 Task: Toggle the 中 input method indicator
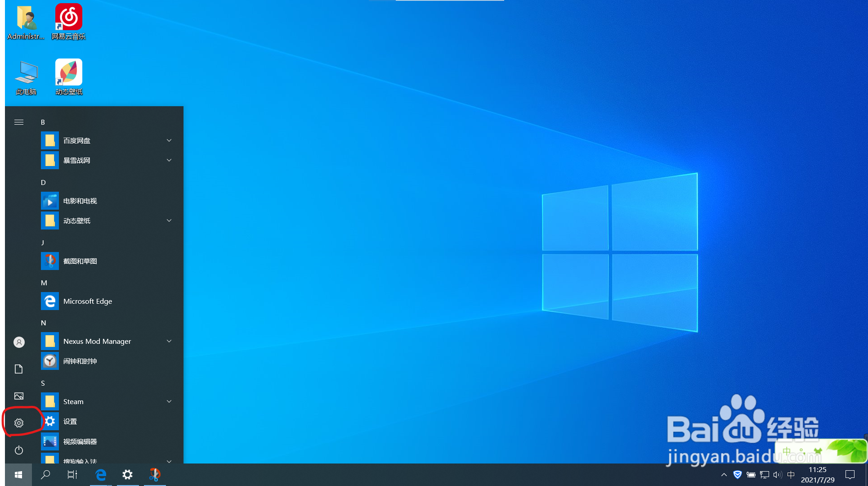point(791,475)
